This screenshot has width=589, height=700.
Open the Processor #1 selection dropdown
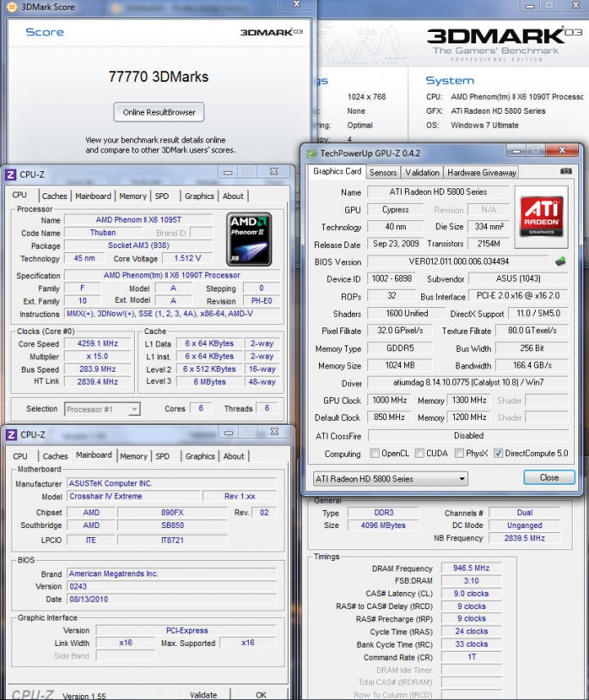[102, 409]
